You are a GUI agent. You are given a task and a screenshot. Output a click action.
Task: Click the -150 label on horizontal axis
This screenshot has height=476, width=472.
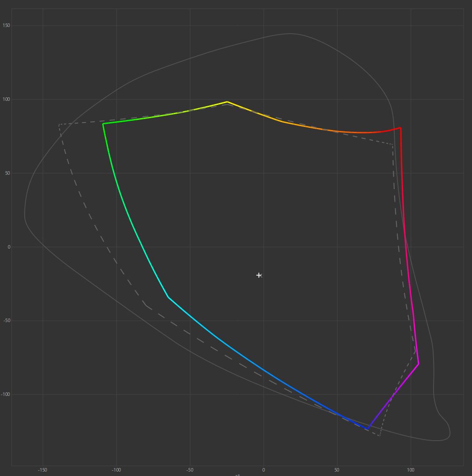[x=43, y=470]
